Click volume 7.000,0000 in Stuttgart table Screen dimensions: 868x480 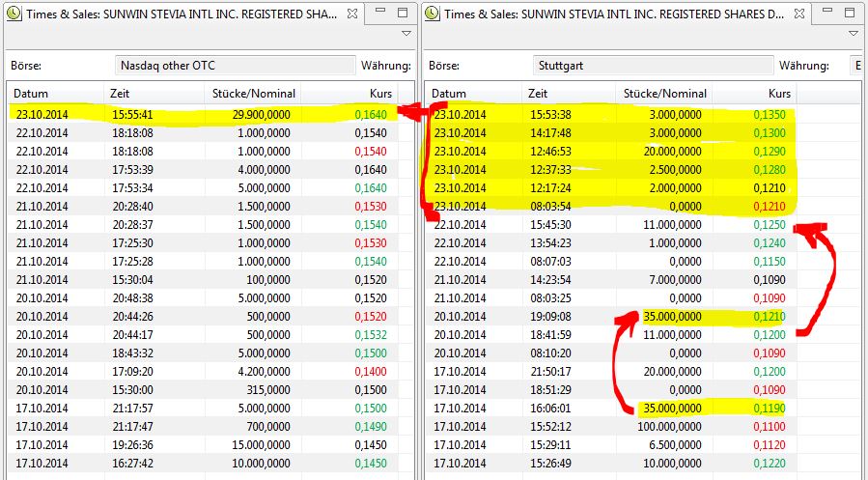(675, 279)
